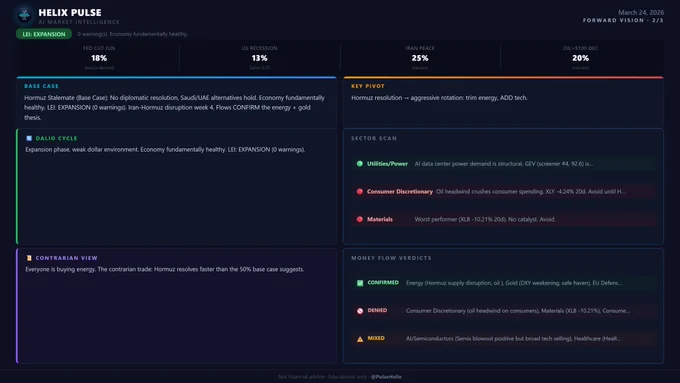Click the 'Not financial advice' footer disclaimer
The image size is (680, 383).
point(323,377)
